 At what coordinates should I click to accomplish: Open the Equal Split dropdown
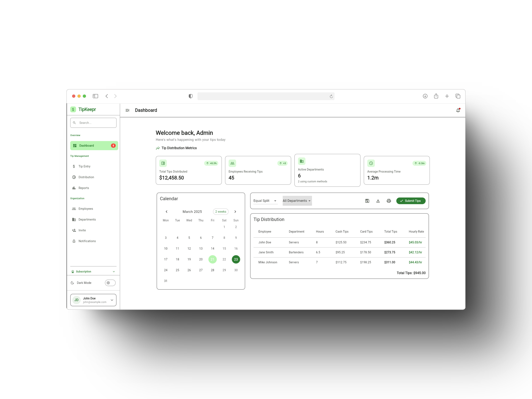tap(265, 201)
